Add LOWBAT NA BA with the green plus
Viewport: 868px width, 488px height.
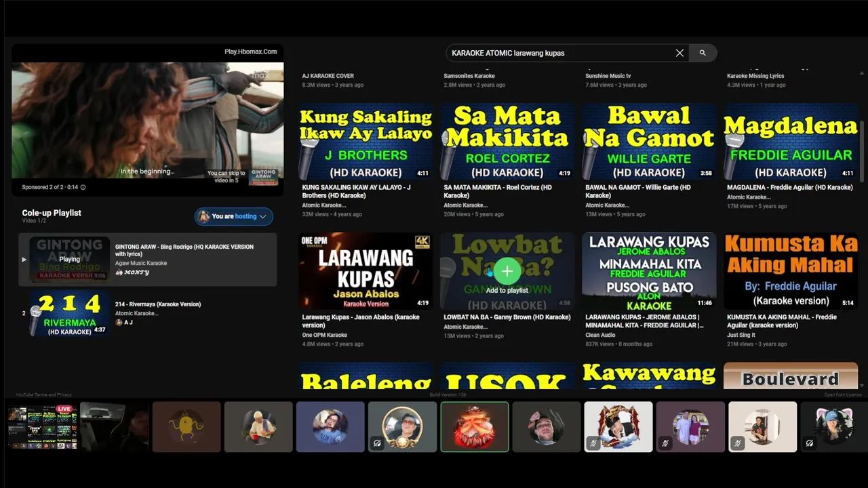point(507,271)
